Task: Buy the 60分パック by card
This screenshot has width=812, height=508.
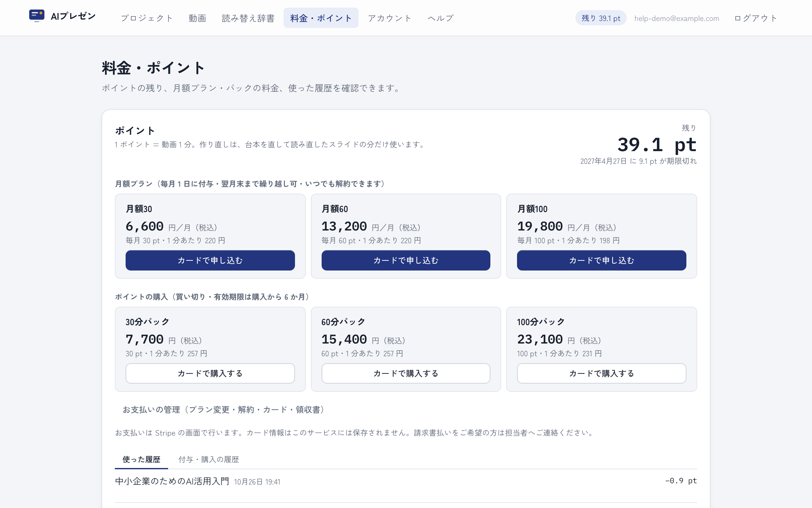Action: 406,373
